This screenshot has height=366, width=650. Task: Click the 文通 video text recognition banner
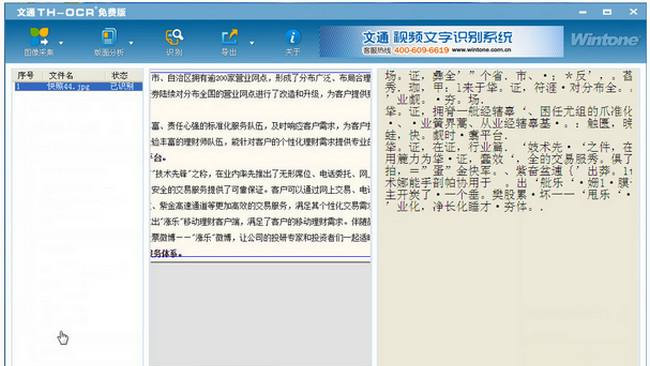[441, 41]
